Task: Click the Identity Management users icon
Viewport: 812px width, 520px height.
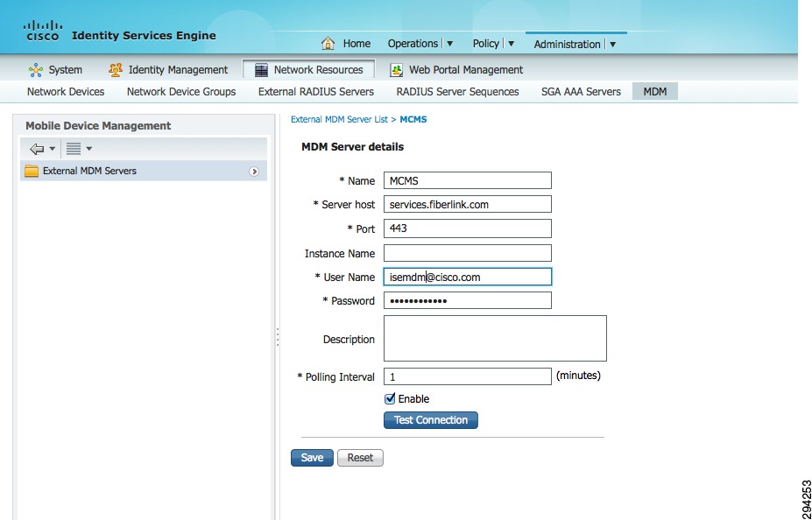Action: tap(115, 69)
